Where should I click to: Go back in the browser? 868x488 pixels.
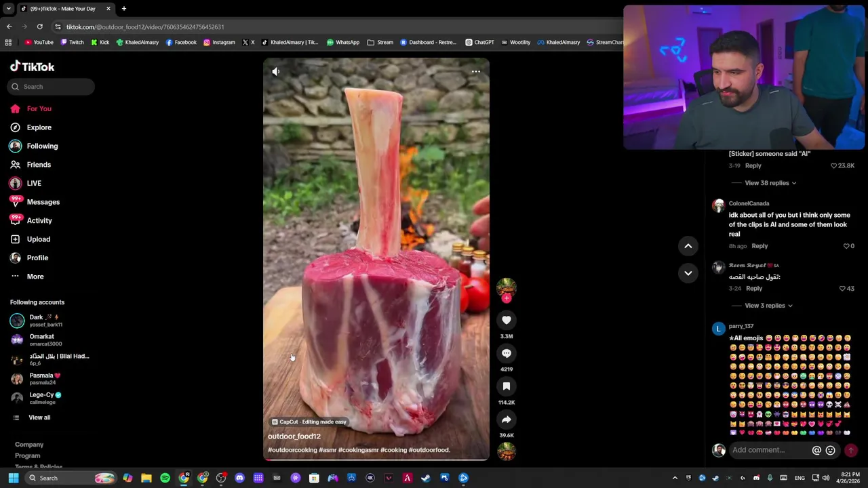click(x=9, y=26)
